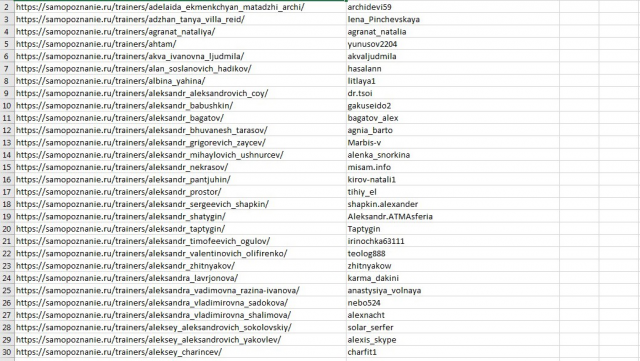Select row header 15

click(x=7, y=167)
